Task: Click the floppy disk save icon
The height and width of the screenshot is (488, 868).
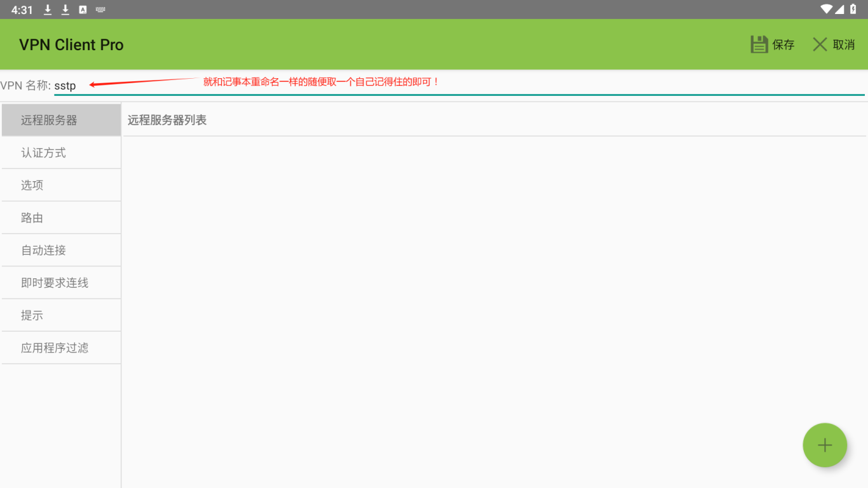Action: (759, 44)
